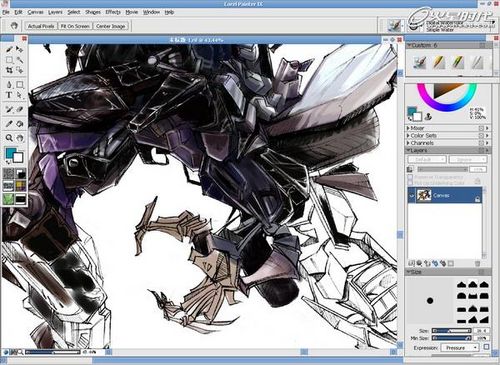Swap main and additional colors in toolbox

[x=8, y=163]
